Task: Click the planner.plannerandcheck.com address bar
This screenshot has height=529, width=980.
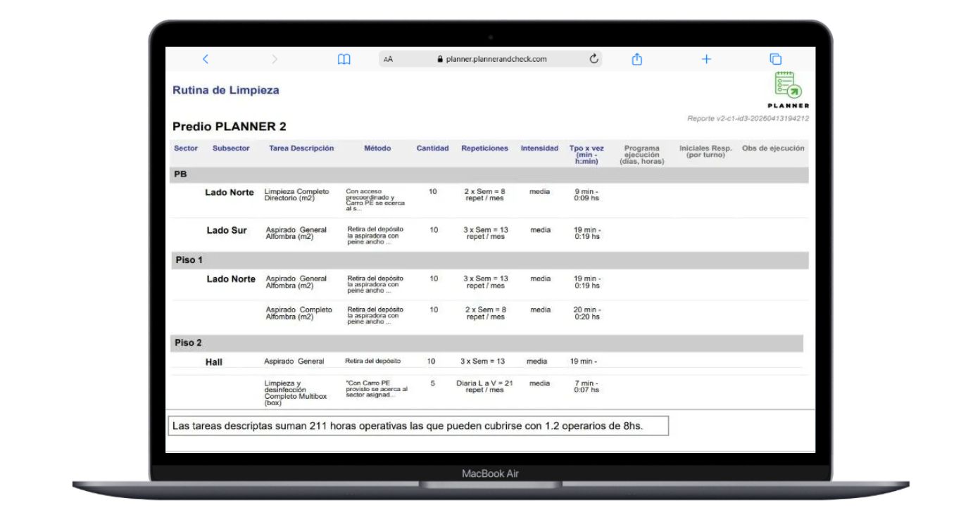Action: pos(491,59)
